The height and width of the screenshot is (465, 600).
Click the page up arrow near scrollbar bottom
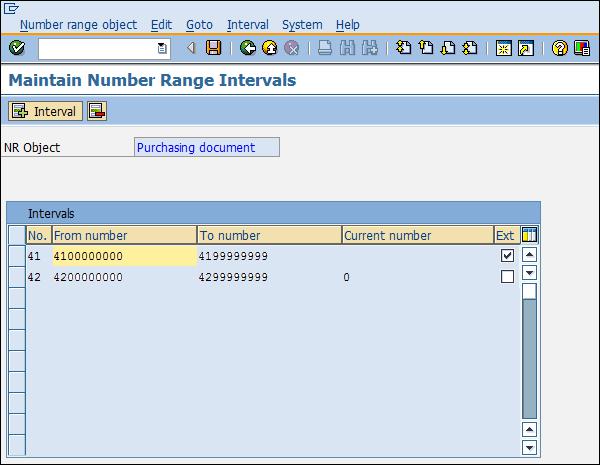[x=530, y=430]
